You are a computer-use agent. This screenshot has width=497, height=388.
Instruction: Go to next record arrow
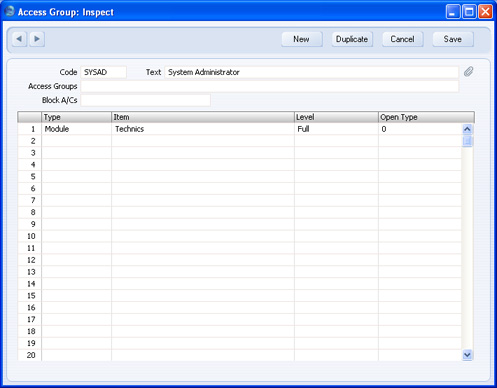pos(37,39)
